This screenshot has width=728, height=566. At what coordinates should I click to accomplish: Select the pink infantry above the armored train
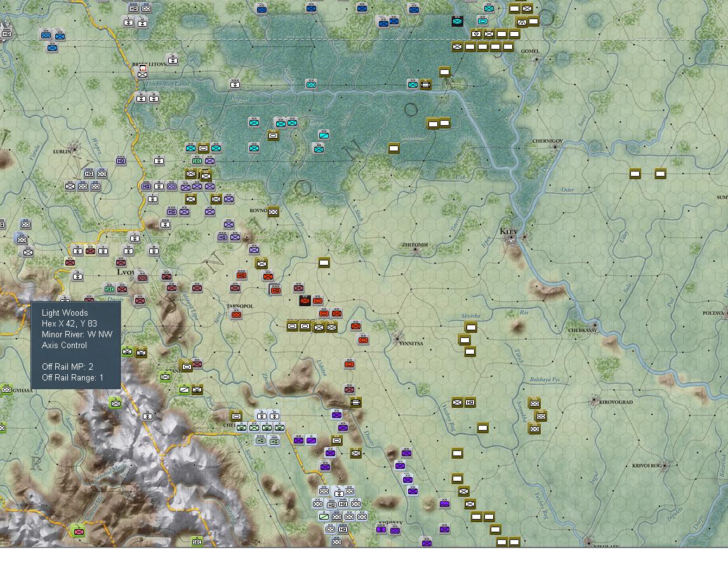click(349, 389)
